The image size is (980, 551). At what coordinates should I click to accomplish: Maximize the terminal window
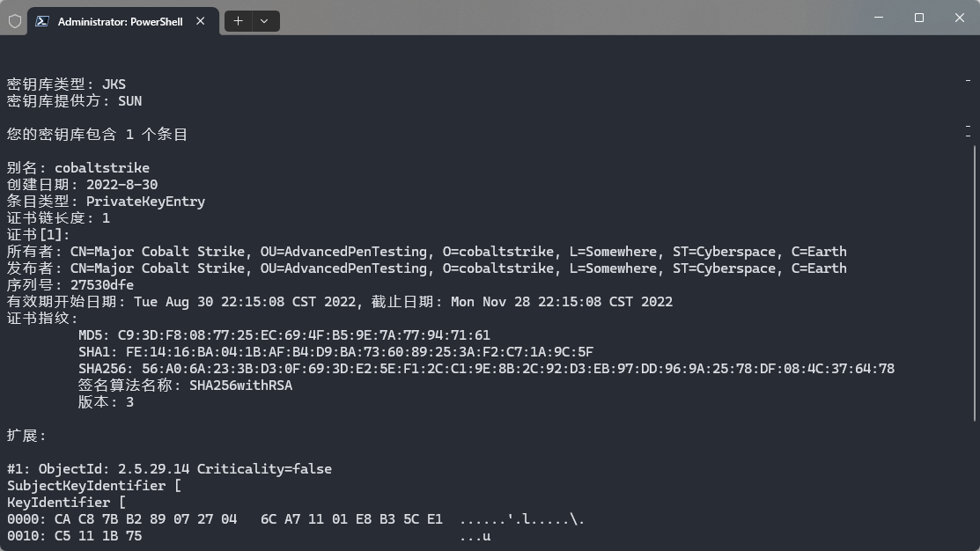point(918,18)
